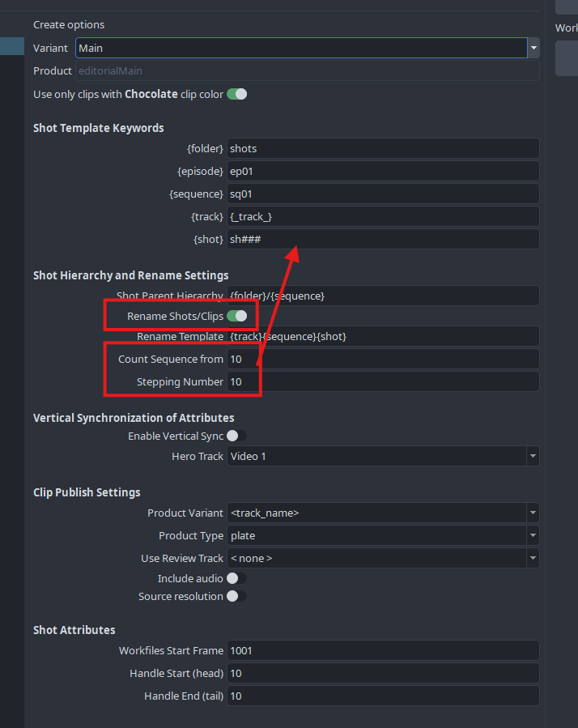Toggle Chocolate clip color filter switch
578x728 pixels.
point(236,94)
